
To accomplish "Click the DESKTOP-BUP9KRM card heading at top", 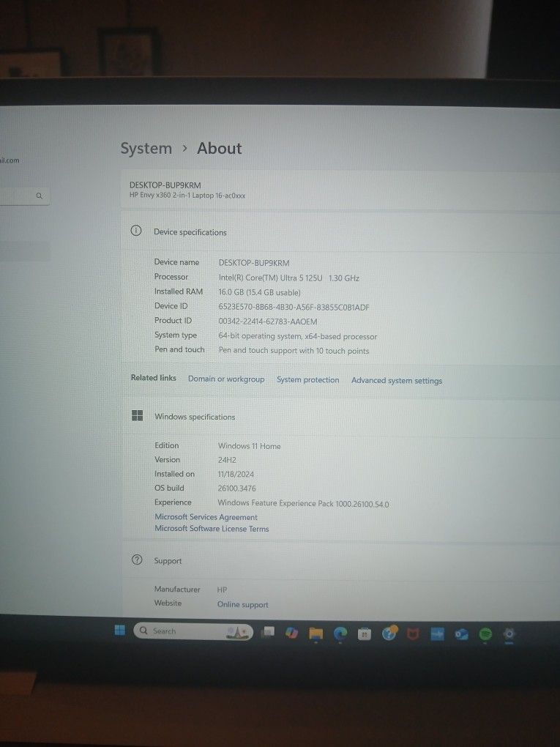I will (x=165, y=185).
